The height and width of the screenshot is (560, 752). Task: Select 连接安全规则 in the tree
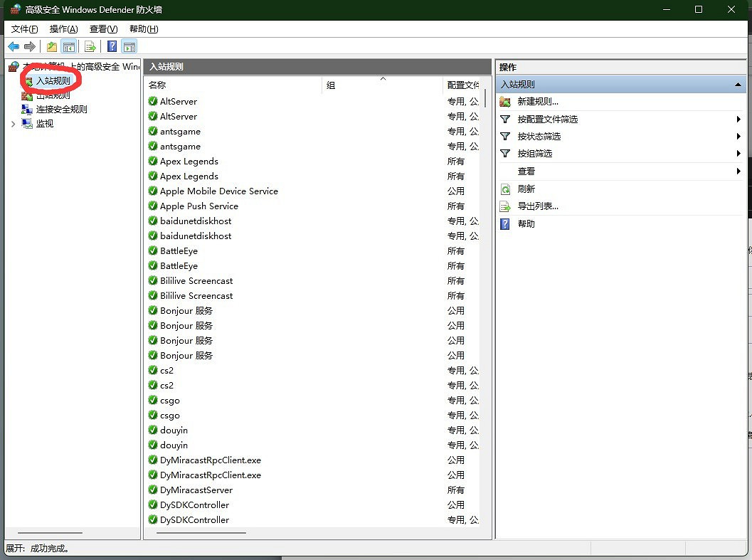click(x=61, y=110)
